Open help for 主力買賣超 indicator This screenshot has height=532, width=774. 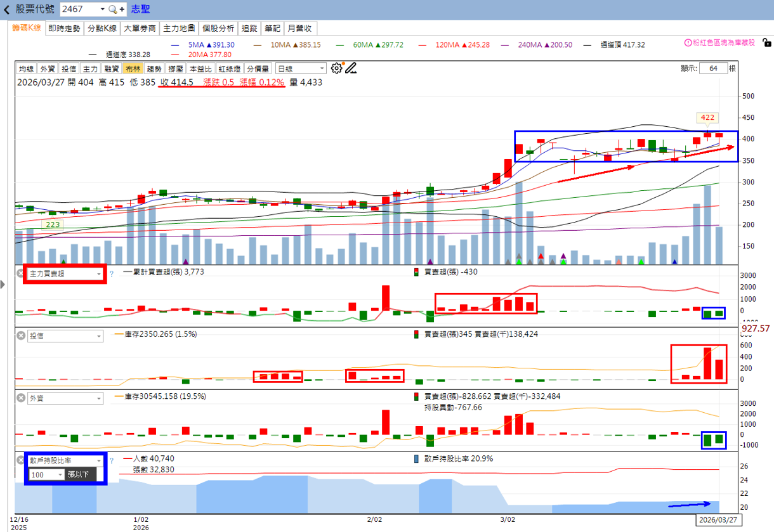pyautogui.click(x=111, y=274)
